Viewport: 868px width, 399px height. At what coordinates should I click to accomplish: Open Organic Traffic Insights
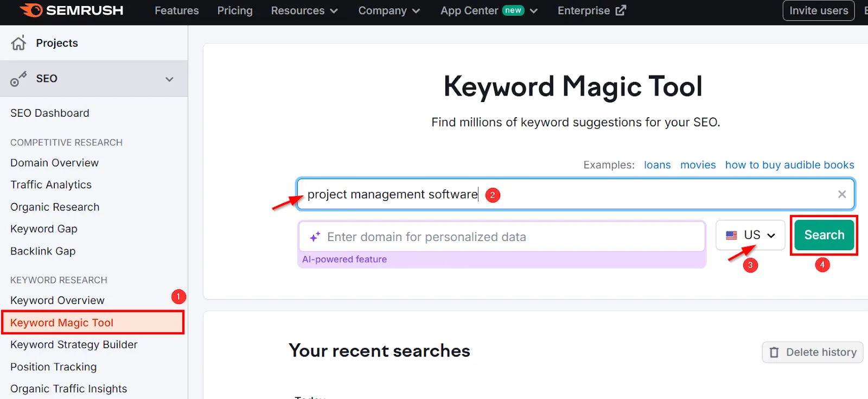tap(68, 389)
